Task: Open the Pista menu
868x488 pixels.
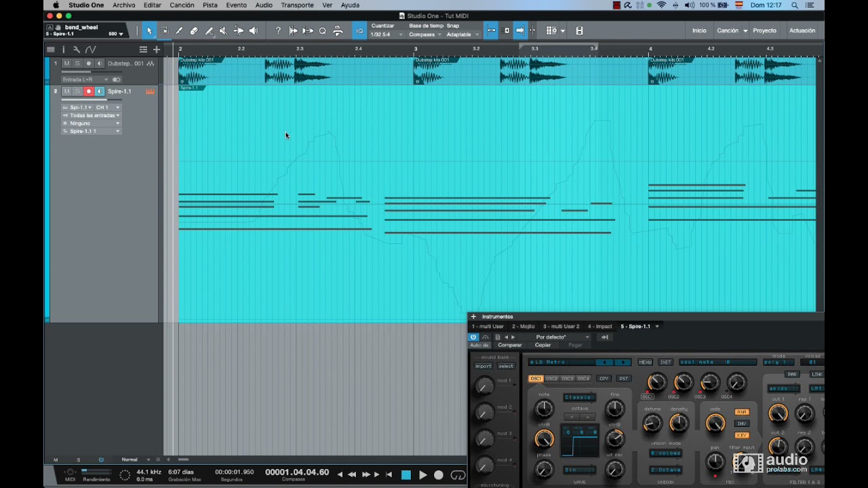Action: click(x=210, y=5)
